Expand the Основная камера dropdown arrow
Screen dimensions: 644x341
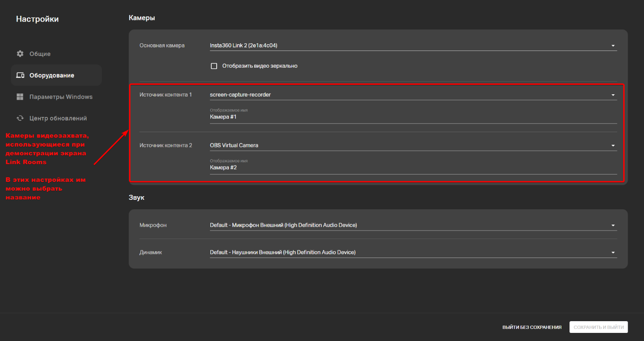(x=613, y=46)
